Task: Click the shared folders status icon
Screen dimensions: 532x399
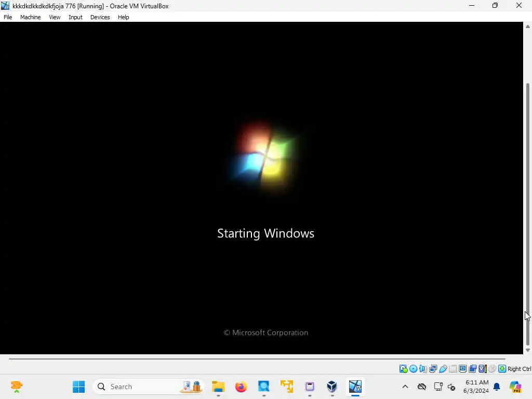Action: [x=453, y=369]
